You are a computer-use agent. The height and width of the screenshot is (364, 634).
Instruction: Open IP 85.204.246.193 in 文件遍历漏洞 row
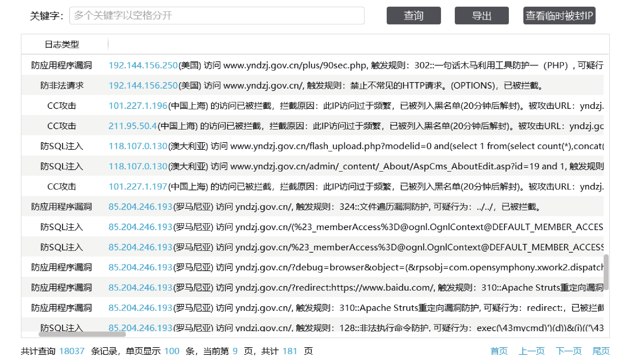point(140,207)
